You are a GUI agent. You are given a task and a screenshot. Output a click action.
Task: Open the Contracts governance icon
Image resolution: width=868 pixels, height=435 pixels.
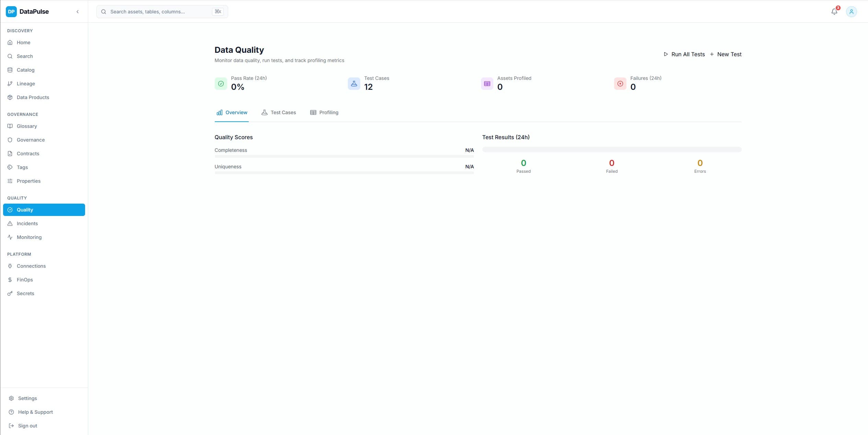(10, 153)
